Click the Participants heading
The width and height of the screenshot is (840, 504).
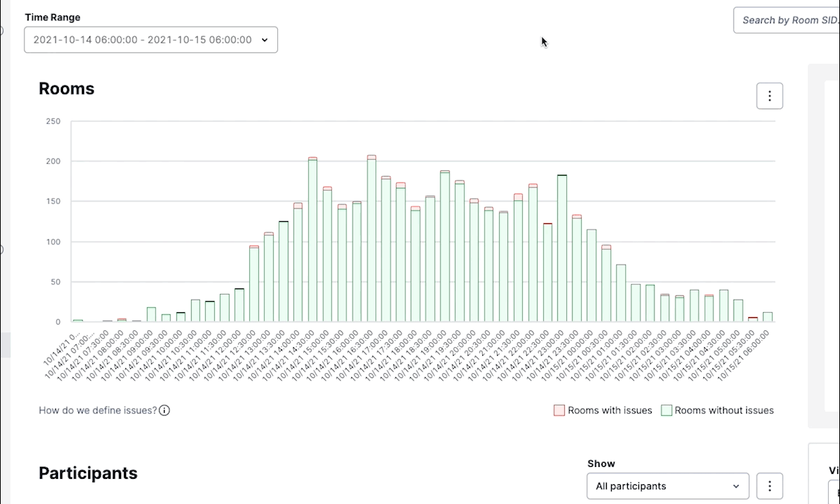(x=88, y=473)
